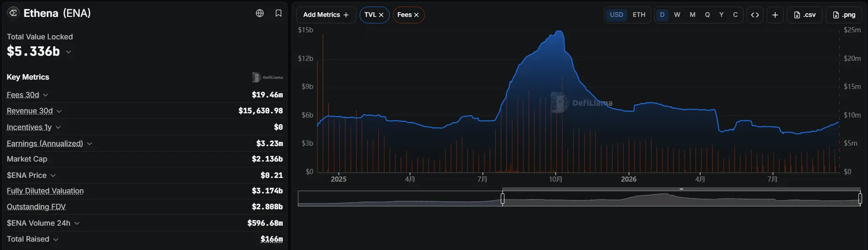Click the 2026 x-axis label
This screenshot has width=868, height=250.
click(629, 179)
